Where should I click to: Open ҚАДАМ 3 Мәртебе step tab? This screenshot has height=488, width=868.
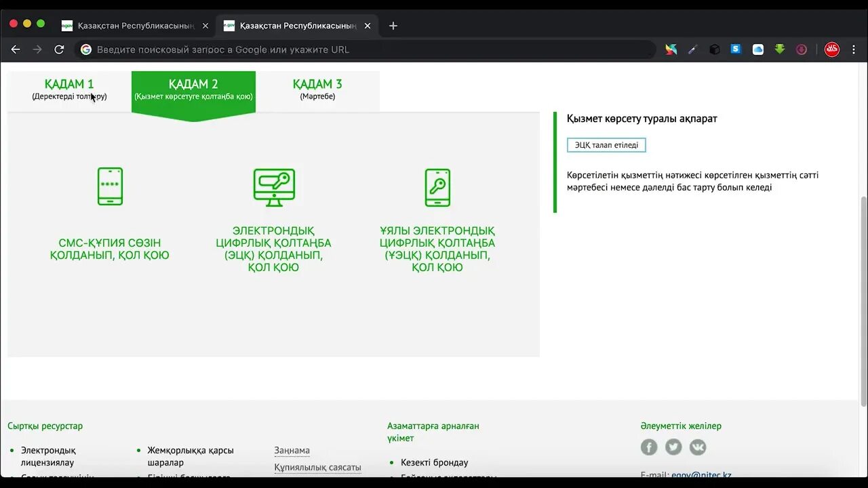pyautogui.click(x=317, y=89)
